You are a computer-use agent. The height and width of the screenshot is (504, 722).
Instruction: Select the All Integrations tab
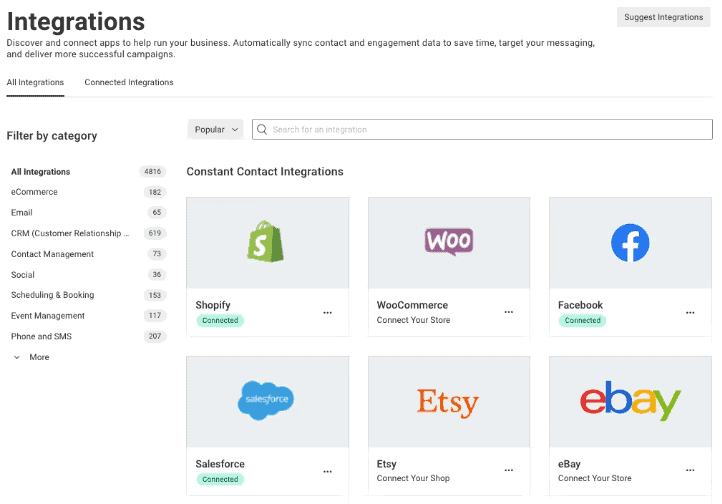coord(35,83)
